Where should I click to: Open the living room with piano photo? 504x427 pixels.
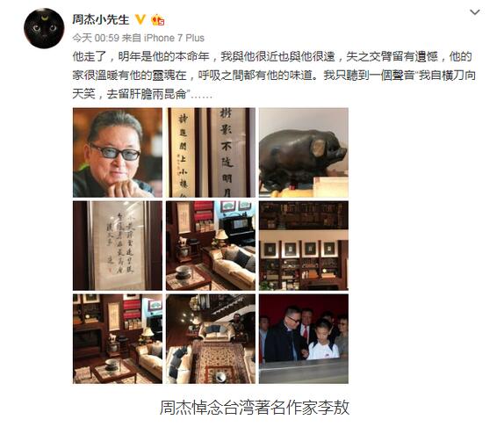[211, 246]
